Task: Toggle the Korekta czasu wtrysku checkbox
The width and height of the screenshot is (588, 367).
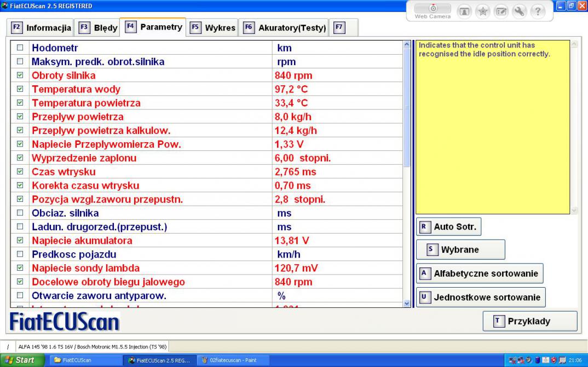Action: tap(20, 185)
